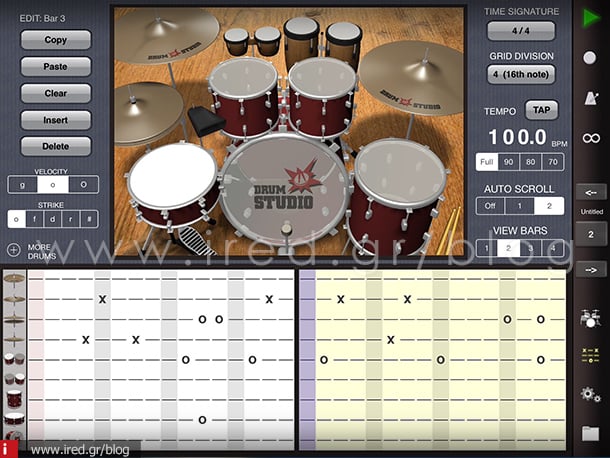Image resolution: width=610 pixels, height=458 pixels.
Task: Toggle the metronome icon
Action: click(591, 98)
